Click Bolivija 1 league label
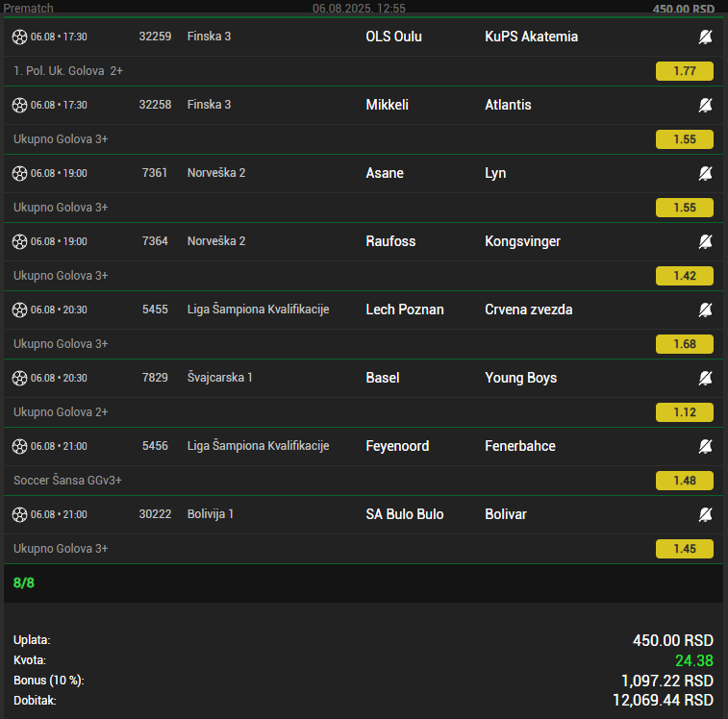728x719 pixels. 211,514
